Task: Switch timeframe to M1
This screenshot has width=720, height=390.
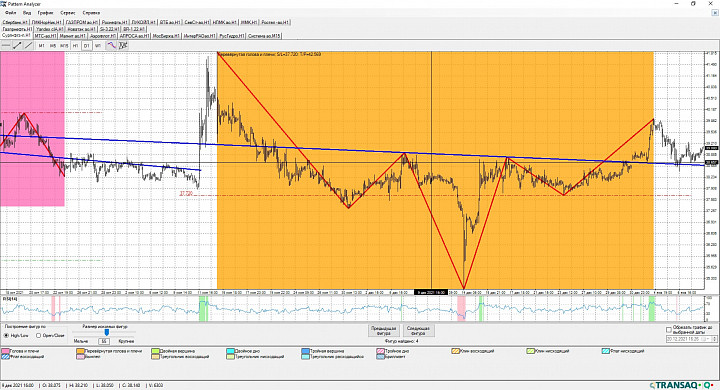Action: tap(41, 45)
